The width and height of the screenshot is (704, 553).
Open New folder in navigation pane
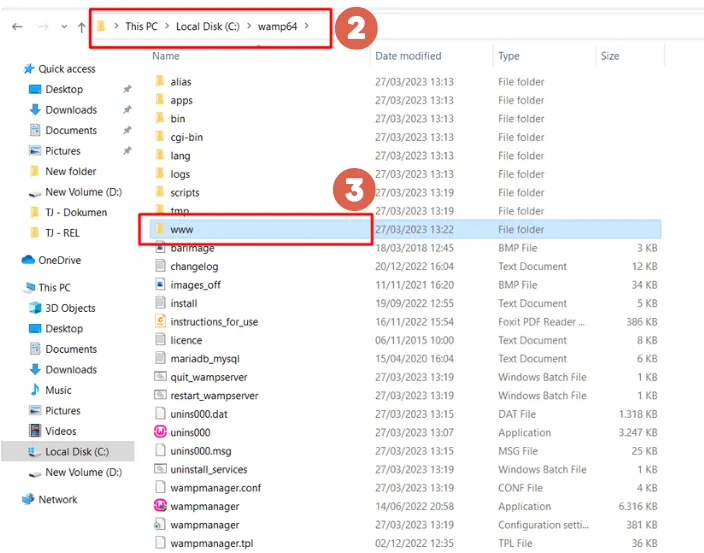click(70, 171)
